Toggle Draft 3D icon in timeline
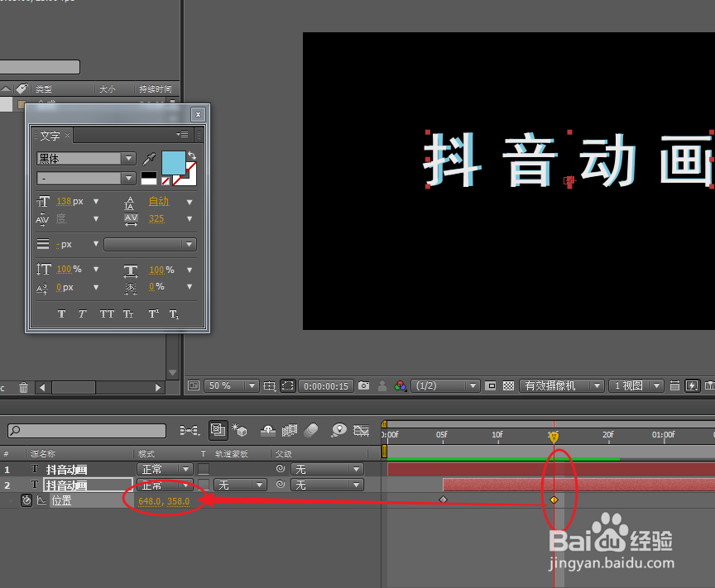Image resolution: width=715 pixels, height=588 pixels. coord(239,430)
